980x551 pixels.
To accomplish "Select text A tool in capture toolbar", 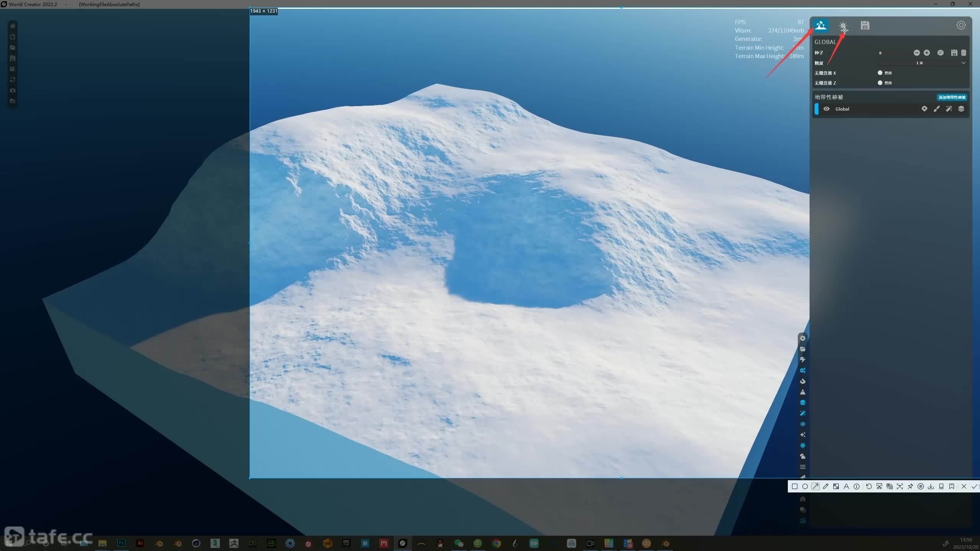I will [846, 486].
